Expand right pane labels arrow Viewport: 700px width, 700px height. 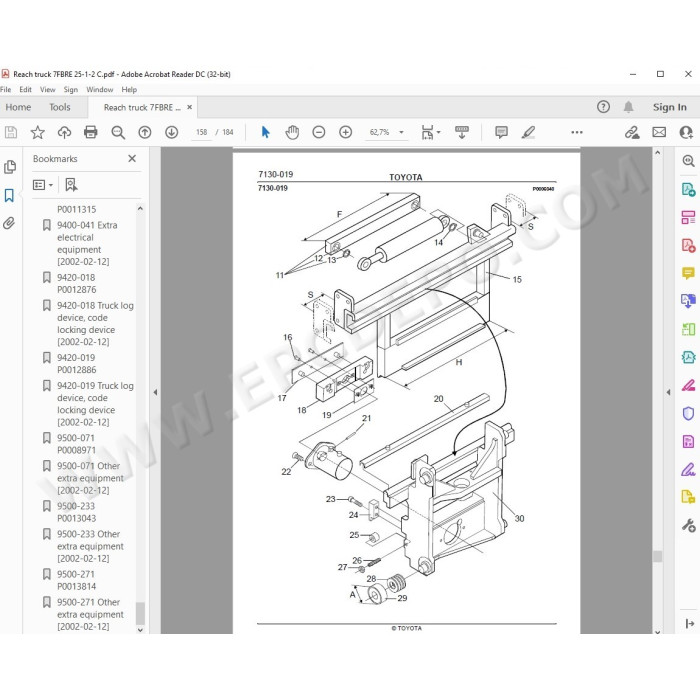[689, 623]
